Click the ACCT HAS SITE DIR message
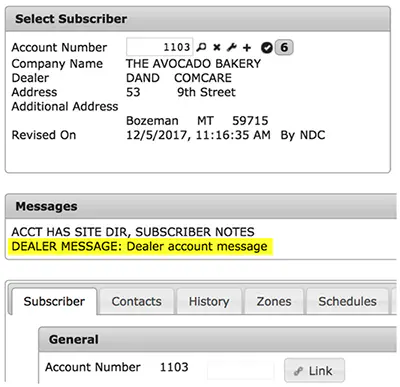 click(133, 232)
